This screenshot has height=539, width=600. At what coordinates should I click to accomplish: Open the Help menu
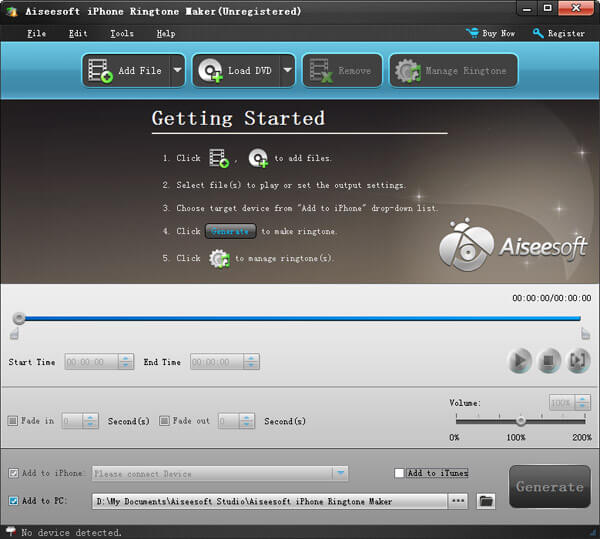point(166,34)
